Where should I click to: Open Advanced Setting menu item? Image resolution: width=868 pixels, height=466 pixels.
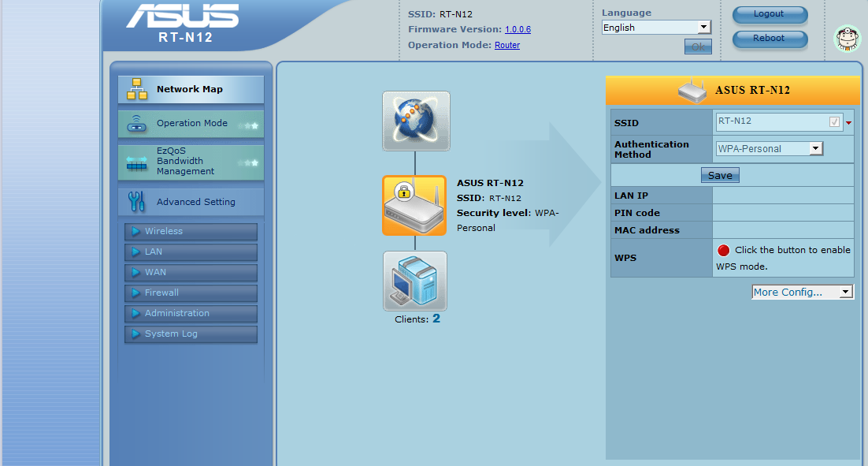(x=191, y=202)
